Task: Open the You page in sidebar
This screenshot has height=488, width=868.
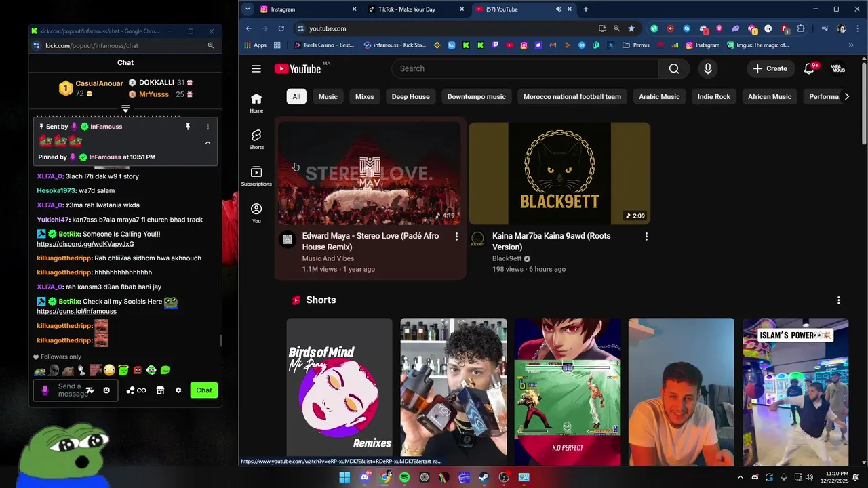Action: pos(256,213)
